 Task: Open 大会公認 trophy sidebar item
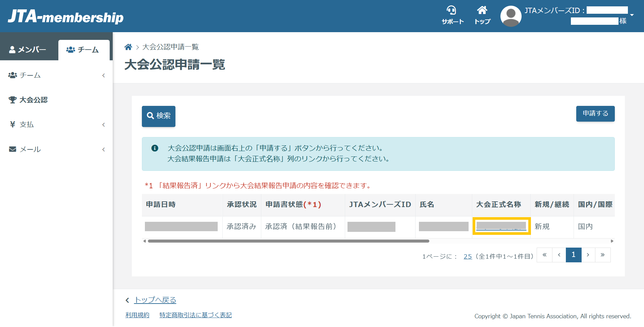point(33,100)
